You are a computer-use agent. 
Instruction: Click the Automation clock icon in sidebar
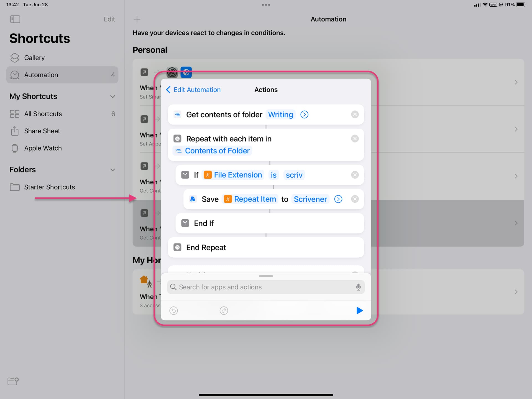[15, 75]
